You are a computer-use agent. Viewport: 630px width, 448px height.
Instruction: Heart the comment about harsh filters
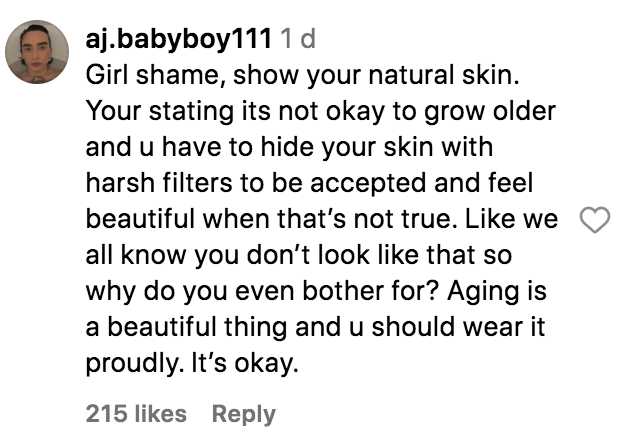(595, 220)
